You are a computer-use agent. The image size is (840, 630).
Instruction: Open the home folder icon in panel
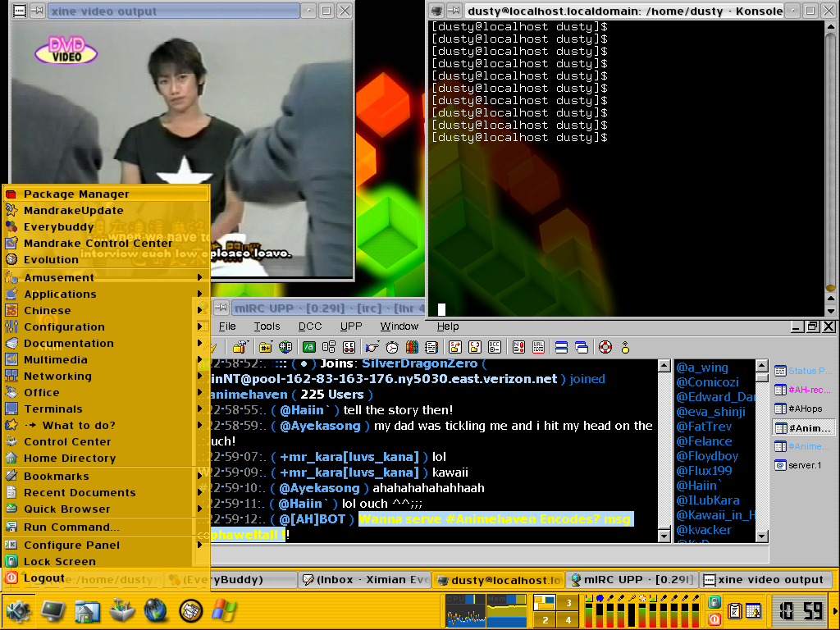click(87, 610)
